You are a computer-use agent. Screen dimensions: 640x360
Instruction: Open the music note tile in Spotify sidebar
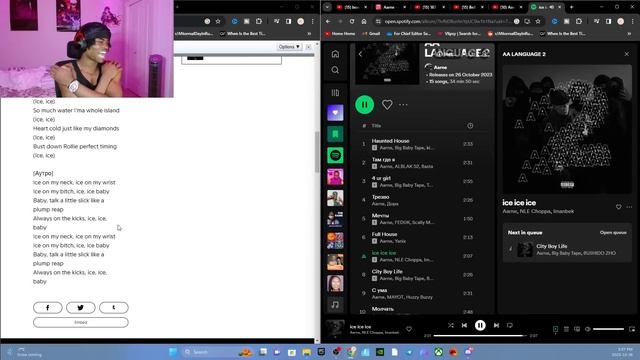[335, 304]
